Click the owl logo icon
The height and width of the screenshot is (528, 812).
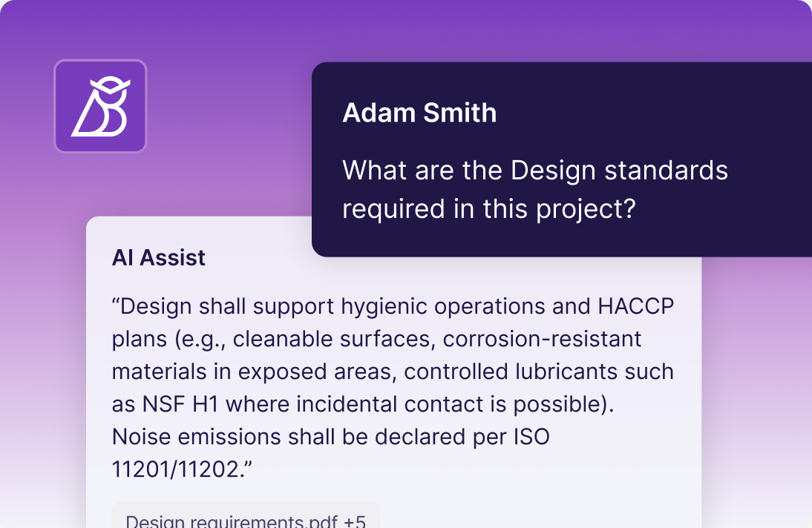click(x=101, y=106)
